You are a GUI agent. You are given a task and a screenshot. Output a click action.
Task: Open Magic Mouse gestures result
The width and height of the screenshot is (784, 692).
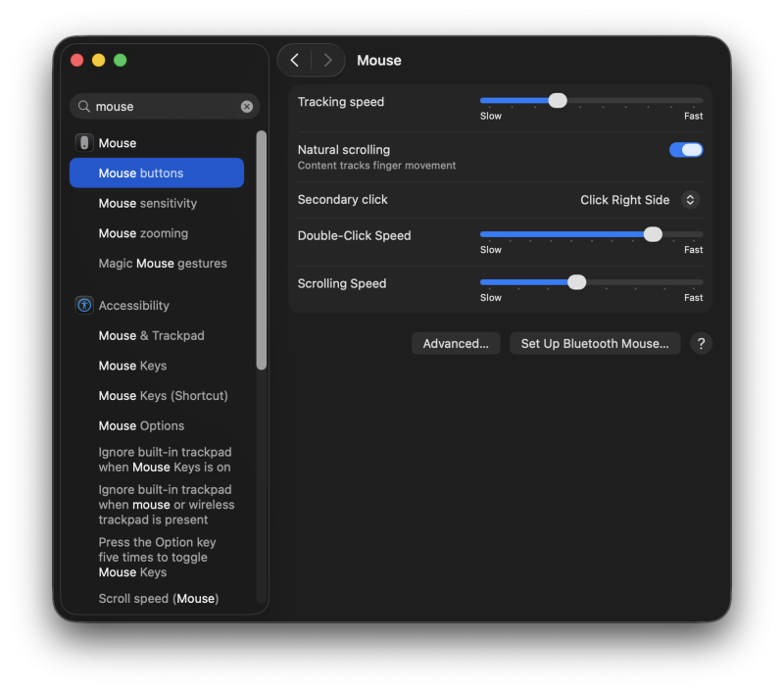(x=163, y=264)
